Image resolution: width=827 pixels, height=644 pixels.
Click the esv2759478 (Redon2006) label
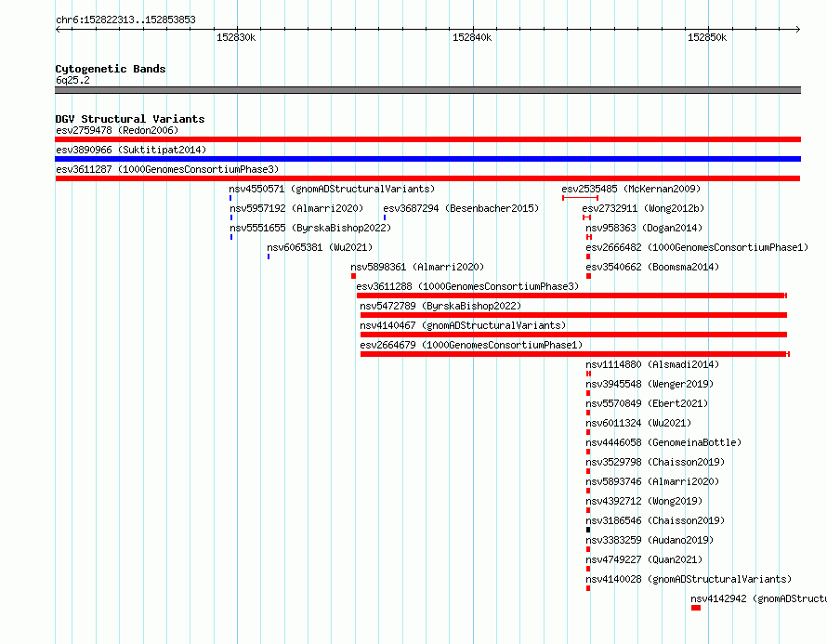point(117,130)
